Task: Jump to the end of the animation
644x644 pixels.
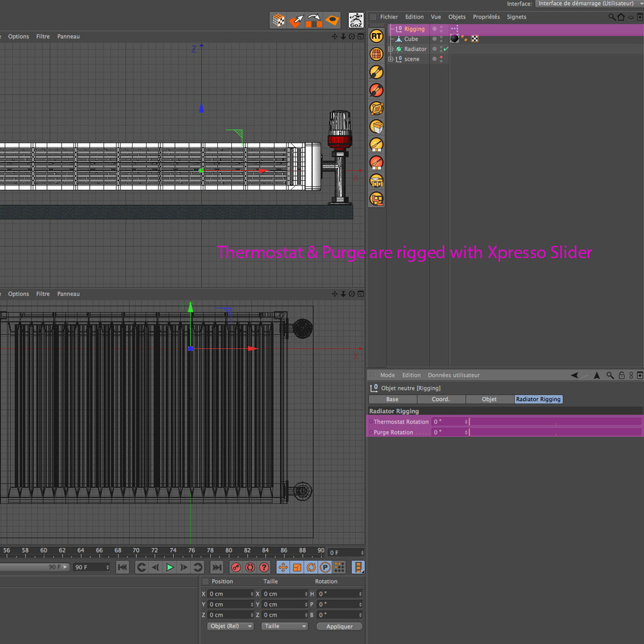Action: point(216,567)
